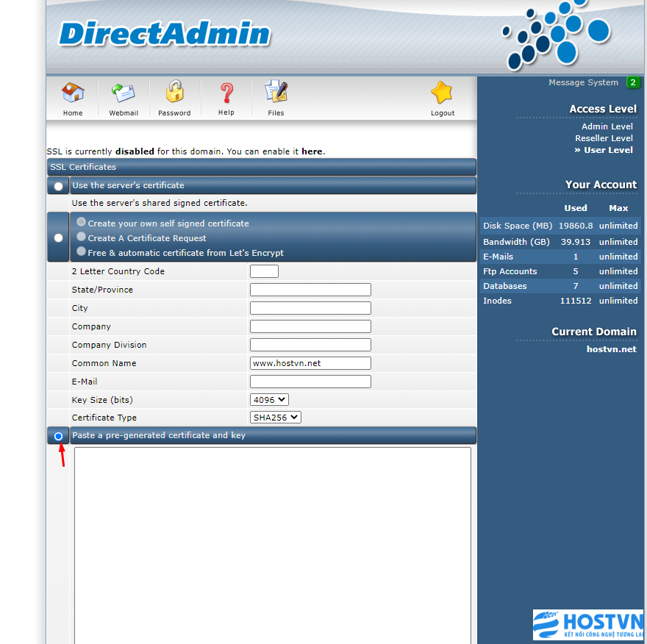Click the Password padlock icon
This screenshot has width=647, height=644.
pyautogui.click(x=174, y=91)
